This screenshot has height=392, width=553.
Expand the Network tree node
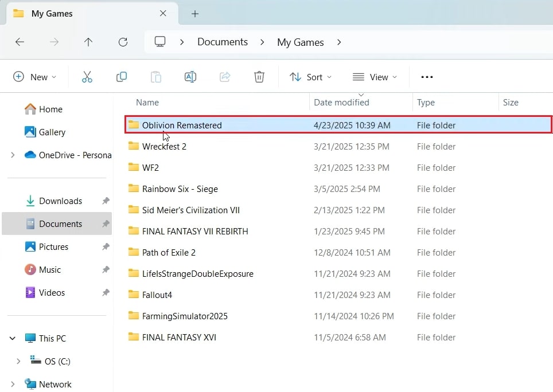point(13,384)
